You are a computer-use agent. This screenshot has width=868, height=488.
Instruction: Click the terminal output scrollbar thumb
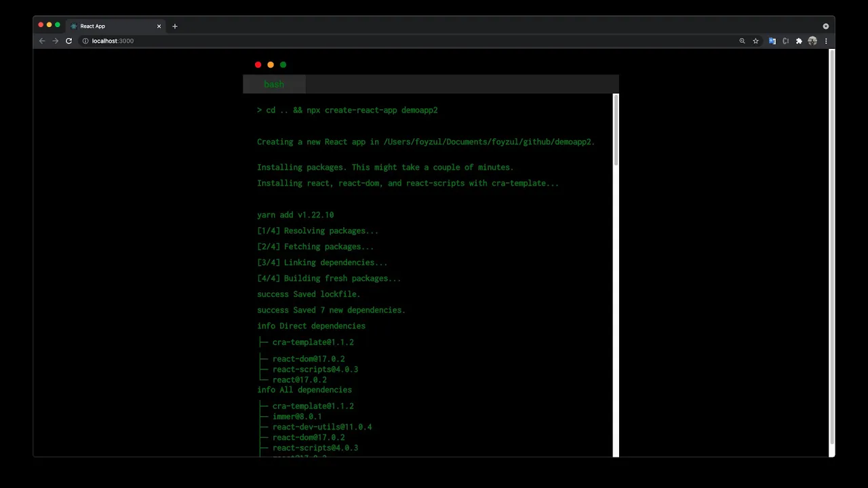616,129
